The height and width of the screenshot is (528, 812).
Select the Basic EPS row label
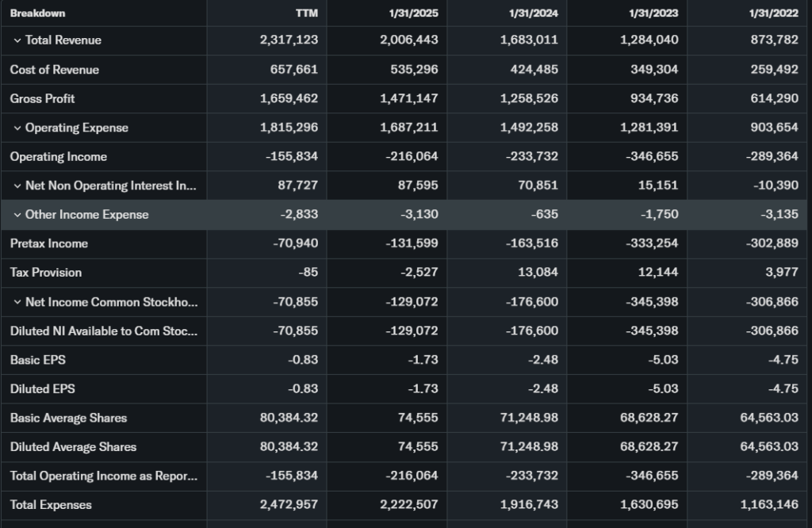tap(38, 360)
